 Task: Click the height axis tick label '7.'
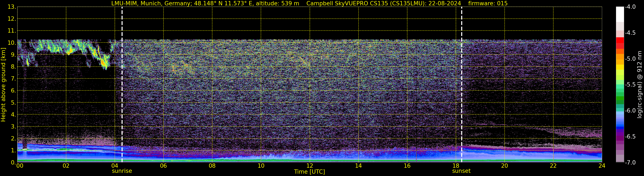(x=13, y=79)
